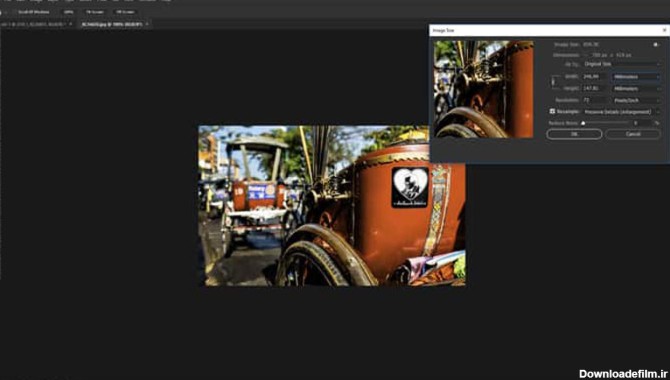This screenshot has width=670, height=380.
Task: Open the Resolution Pixels/Inch dropdown
Action: pyautogui.click(x=636, y=100)
